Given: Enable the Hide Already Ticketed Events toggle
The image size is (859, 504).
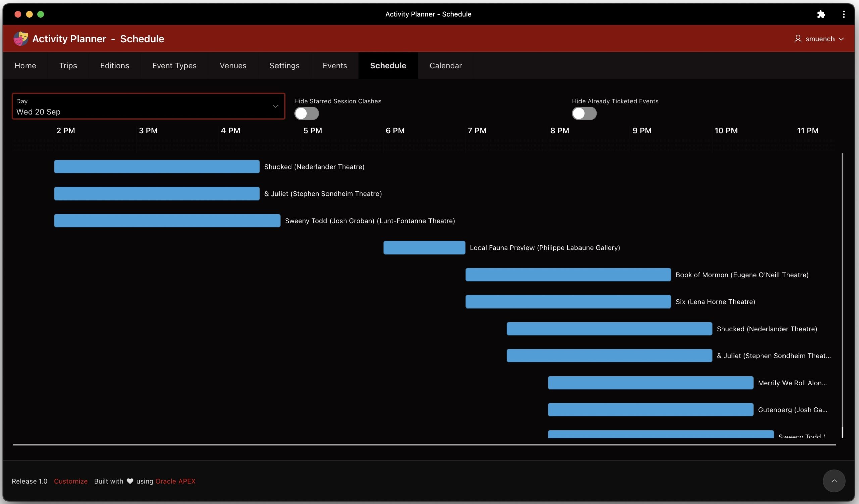Looking at the screenshot, I should (x=584, y=113).
